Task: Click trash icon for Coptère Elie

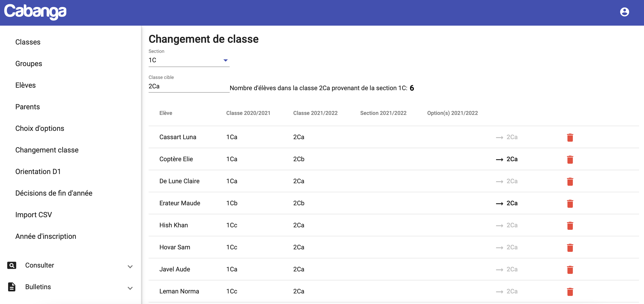Action: click(x=570, y=159)
